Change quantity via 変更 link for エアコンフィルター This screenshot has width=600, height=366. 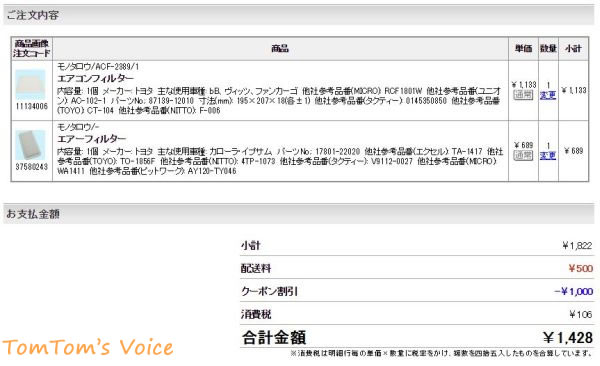548,95
